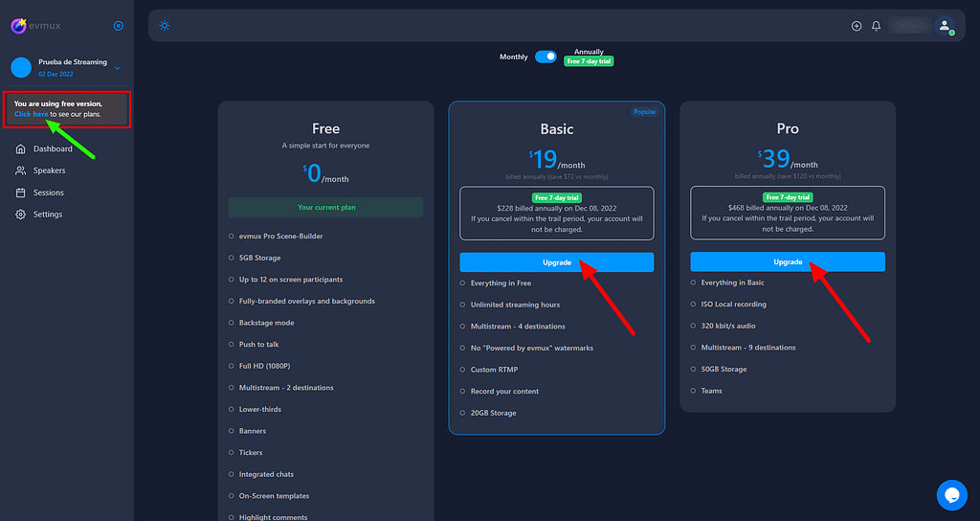Click the '$468 billed annually' trial box
Image resolution: width=980 pixels, height=521 pixels.
point(788,213)
